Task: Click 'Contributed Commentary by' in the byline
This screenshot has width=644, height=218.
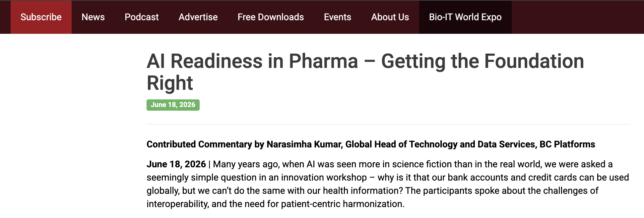Action: click(x=206, y=144)
